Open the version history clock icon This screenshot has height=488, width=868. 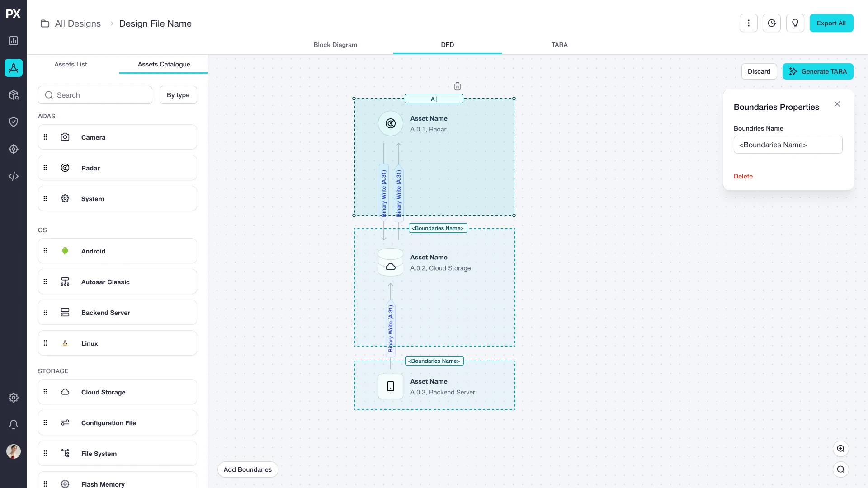pyautogui.click(x=772, y=23)
